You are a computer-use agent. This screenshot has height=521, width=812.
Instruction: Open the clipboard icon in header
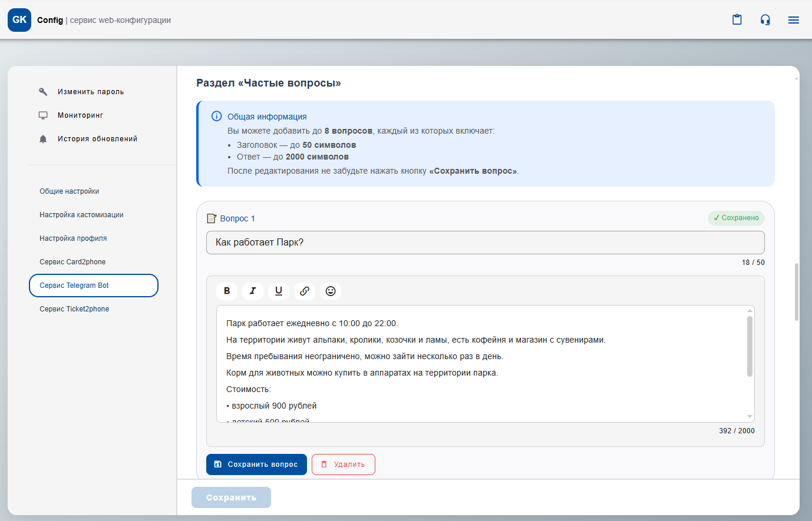[x=737, y=20]
